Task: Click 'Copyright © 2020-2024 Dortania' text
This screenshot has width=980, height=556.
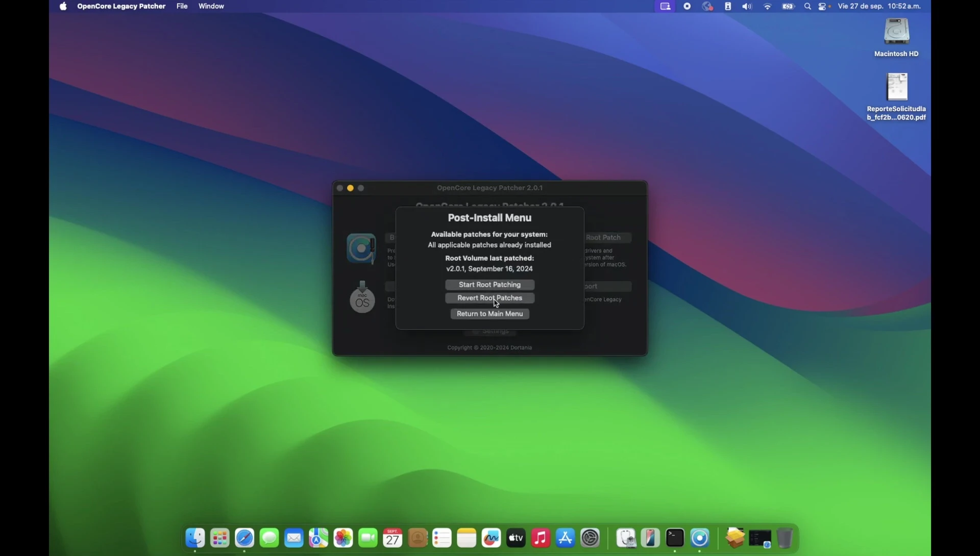Action: [489, 348]
